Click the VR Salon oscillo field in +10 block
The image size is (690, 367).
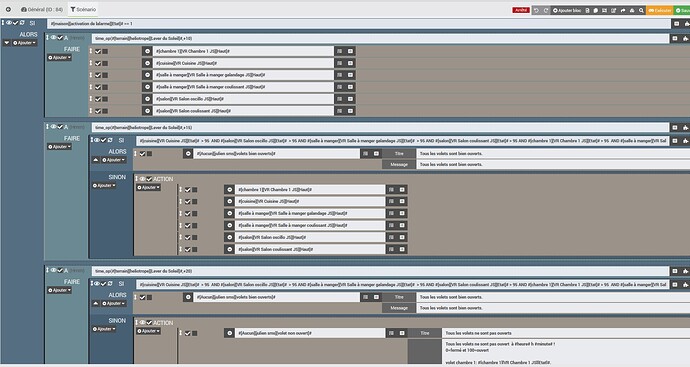point(243,99)
